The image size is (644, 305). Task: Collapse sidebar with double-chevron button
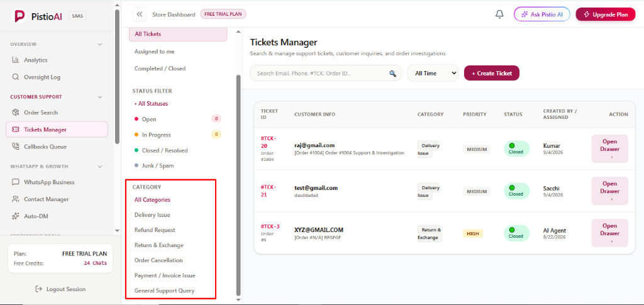(x=140, y=14)
